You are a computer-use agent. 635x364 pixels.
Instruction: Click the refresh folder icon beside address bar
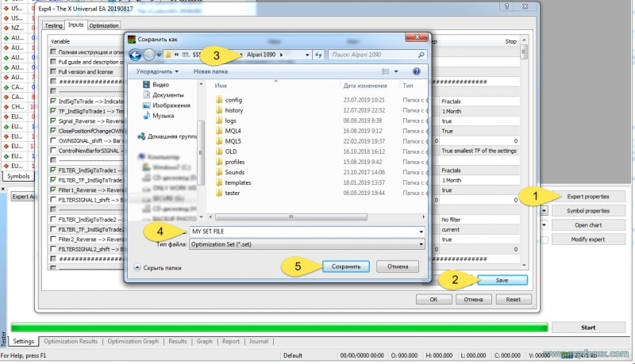(x=318, y=54)
